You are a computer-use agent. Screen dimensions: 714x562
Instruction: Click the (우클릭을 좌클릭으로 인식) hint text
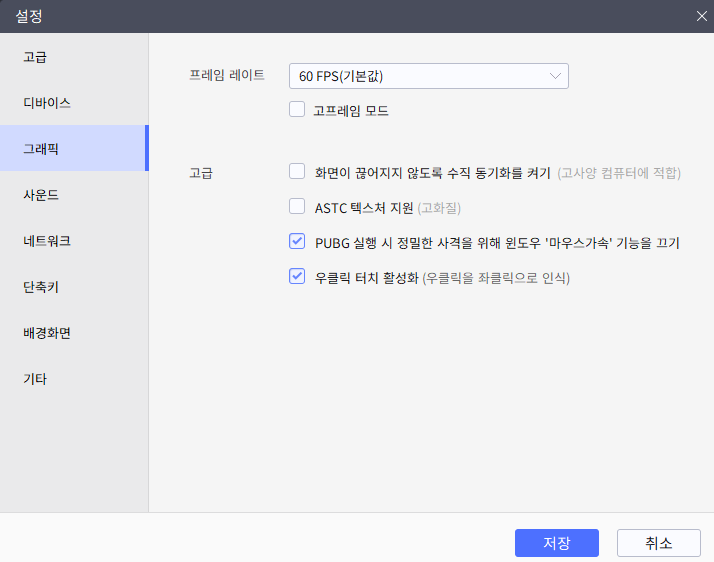pyautogui.click(x=496, y=278)
